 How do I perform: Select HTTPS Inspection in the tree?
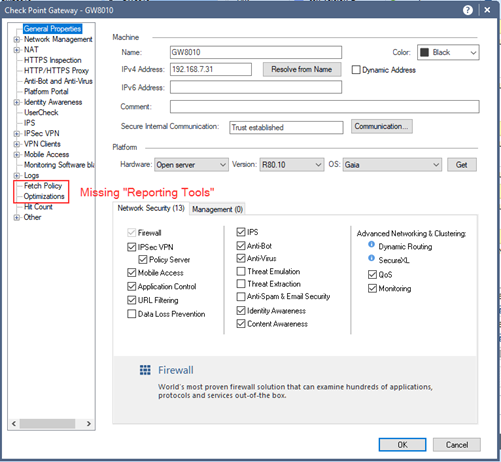point(53,60)
